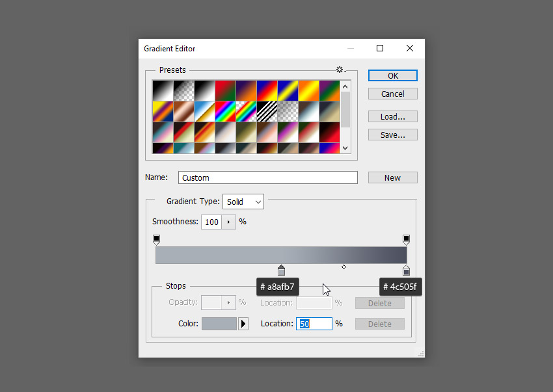Select the orange-yellow-orange gradient preset
The width and height of the screenshot is (553, 392).
coord(308,90)
